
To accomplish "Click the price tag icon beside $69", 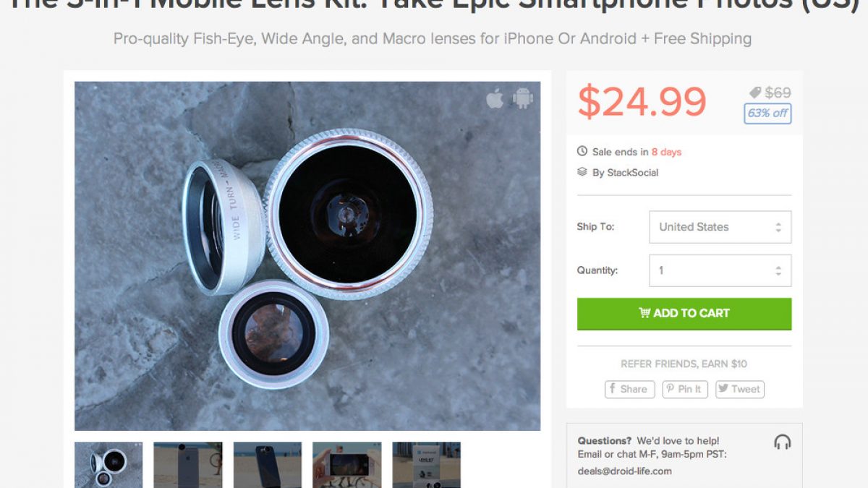I will (755, 93).
